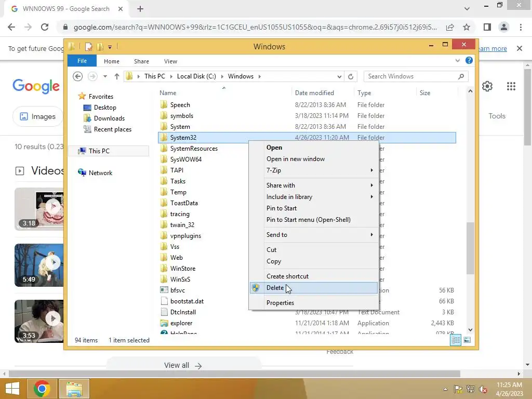532x399 pixels.
Task: Click the Explorer forward arrow button
Action: 92,76
